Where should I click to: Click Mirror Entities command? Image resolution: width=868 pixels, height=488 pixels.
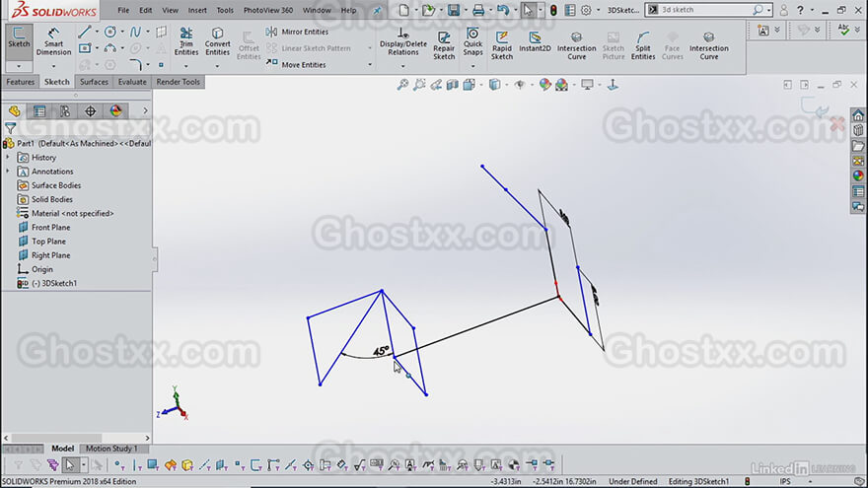click(x=297, y=33)
